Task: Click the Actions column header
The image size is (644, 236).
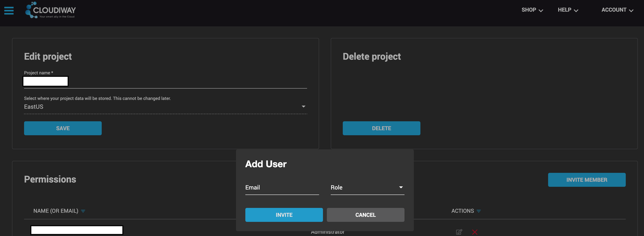Action: pos(462,211)
